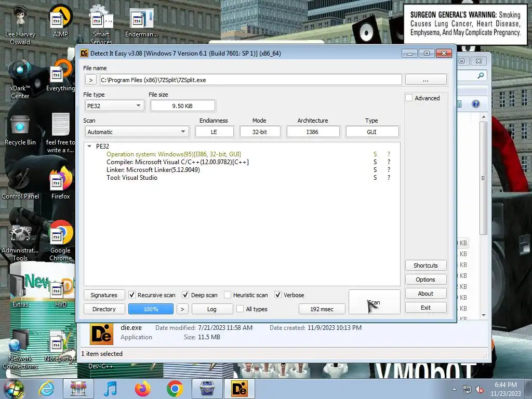Open the Log view
This screenshot has width=532, height=399.
(x=212, y=309)
